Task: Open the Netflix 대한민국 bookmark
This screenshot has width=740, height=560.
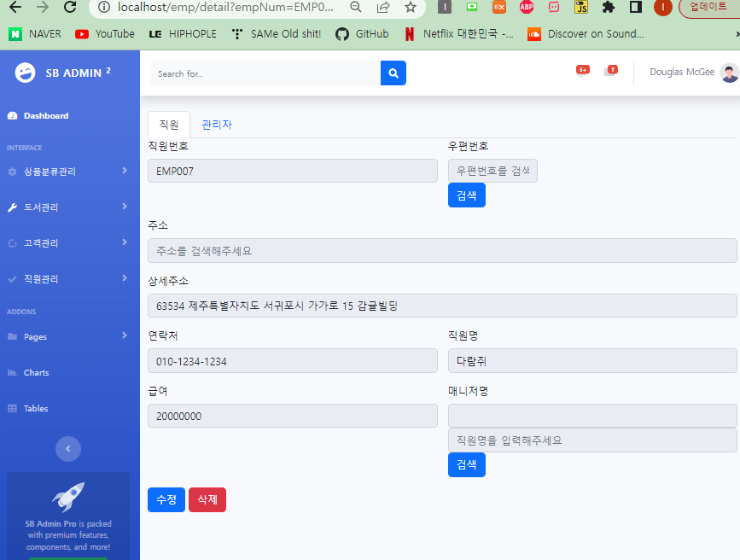Action: pos(459,34)
